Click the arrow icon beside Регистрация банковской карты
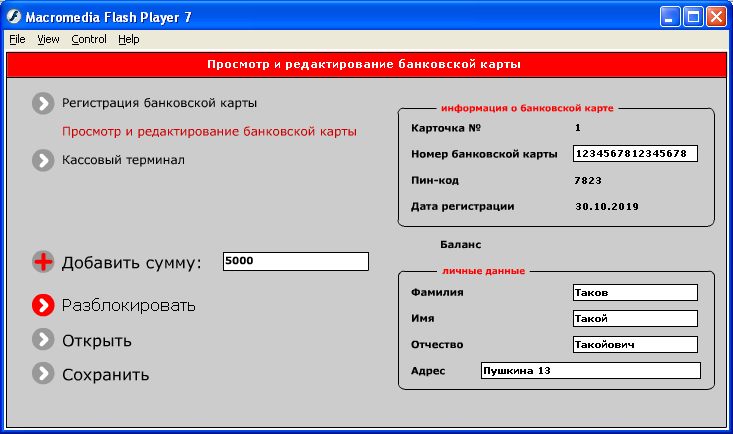 click(43, 103)
